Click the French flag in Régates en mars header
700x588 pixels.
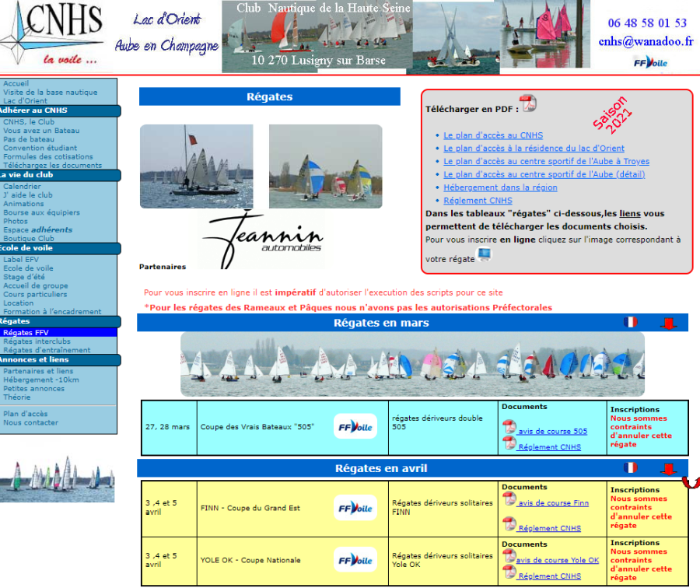tap(630, 322)
